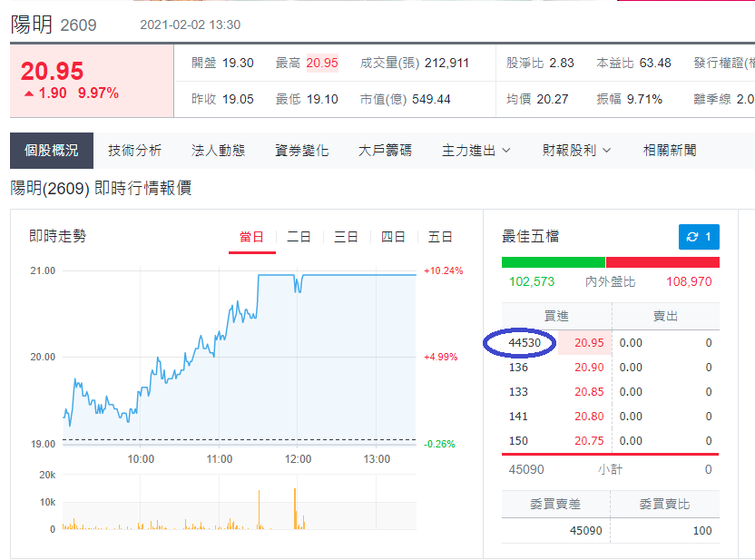This screenshot has width=755, height=560.
Task: Click the bid quantity 44530
Action: (x=525, y=343)
